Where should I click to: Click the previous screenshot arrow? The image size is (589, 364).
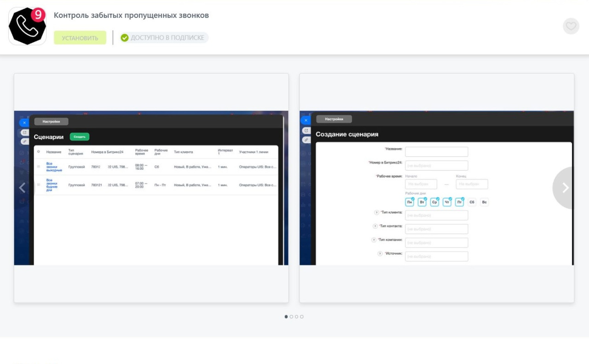(22, 188)
